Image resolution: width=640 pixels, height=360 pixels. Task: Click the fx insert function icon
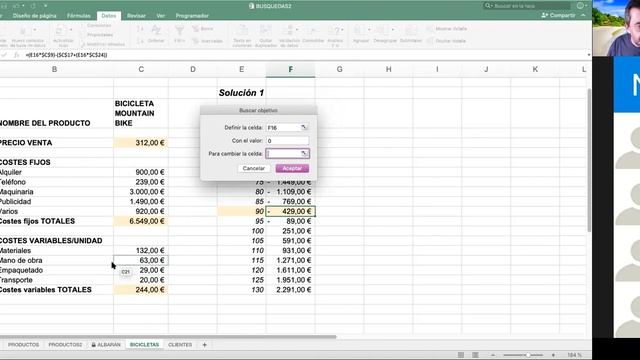(17, 55)
